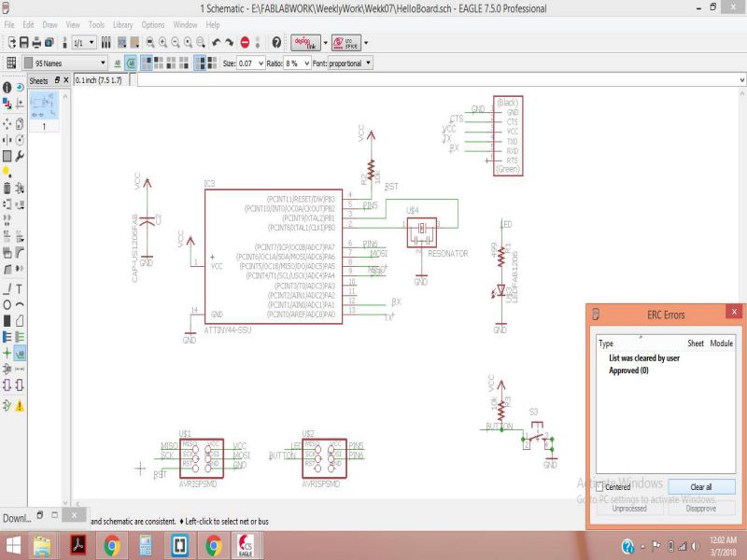Select the fourth text alignment grid option
The image size is (747, 560).
pos(183,63)
